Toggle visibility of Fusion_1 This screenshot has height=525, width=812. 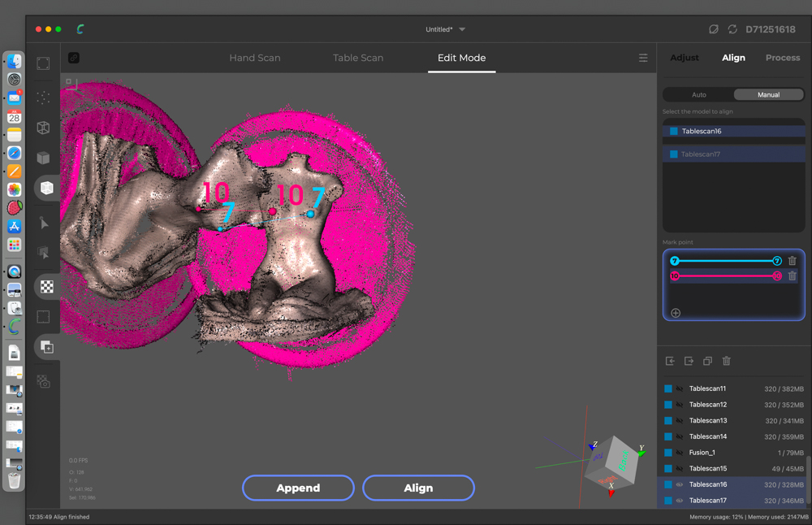point(680,453)
